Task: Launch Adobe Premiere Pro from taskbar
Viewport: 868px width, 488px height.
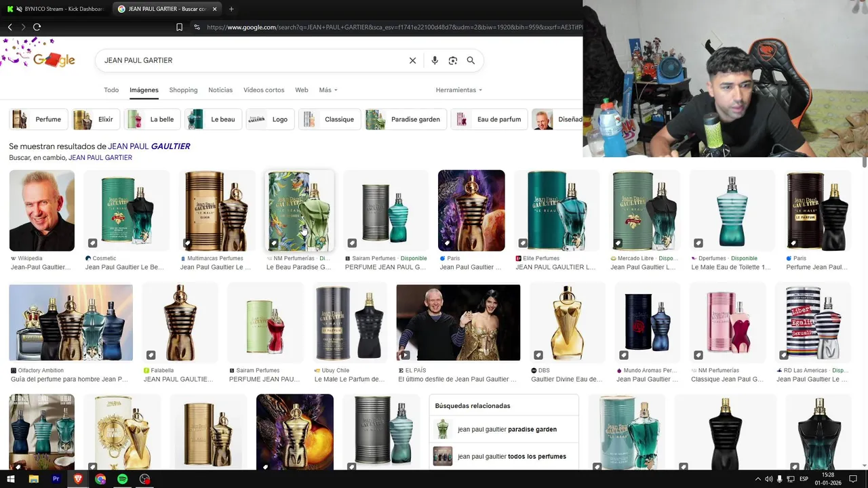Action: 56,479
